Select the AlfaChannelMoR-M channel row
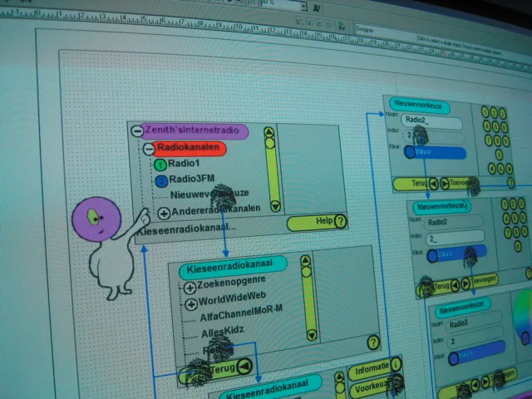The height and width of the screenshot is (399, 532). click(x=241, y=314)
